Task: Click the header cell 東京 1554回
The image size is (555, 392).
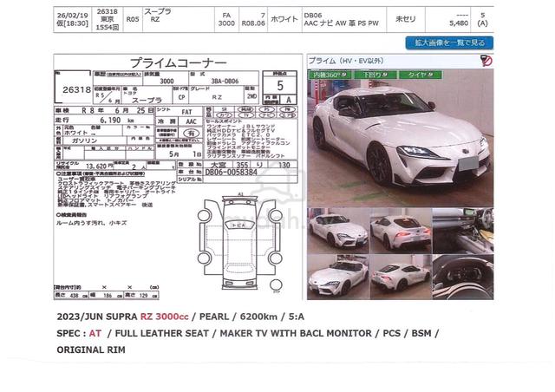Action: [x=108, y=19]
